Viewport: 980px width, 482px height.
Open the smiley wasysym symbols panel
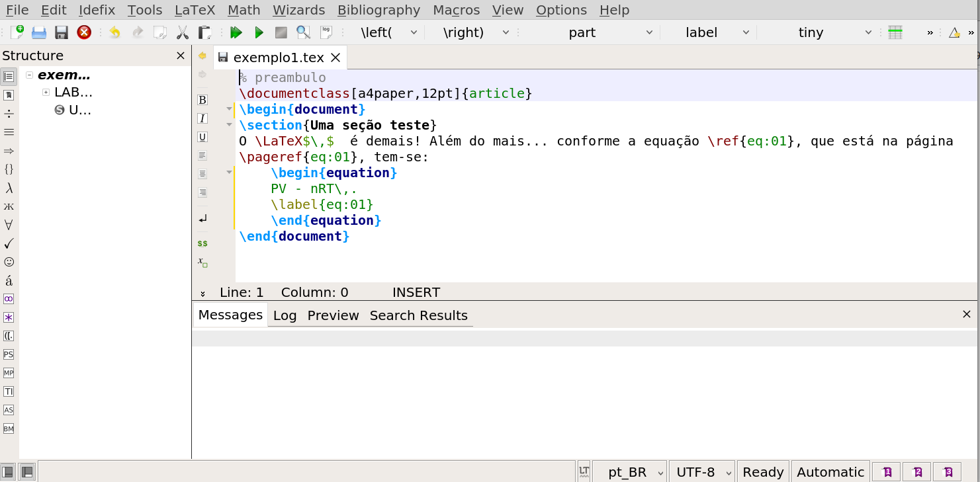pos(9,262)
